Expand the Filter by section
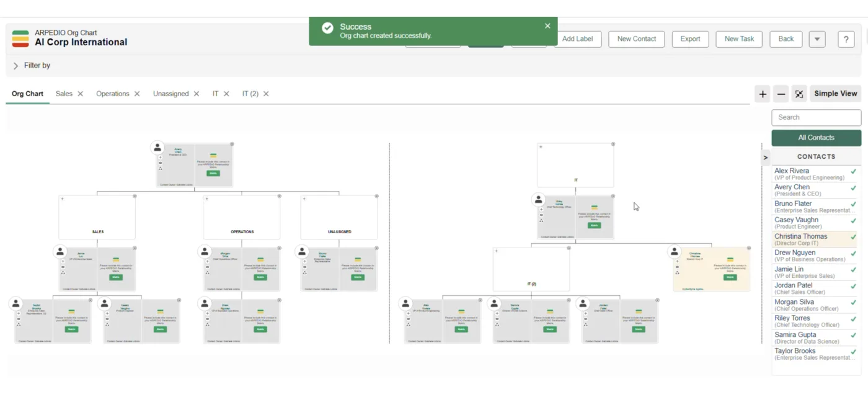 coord(16,66)
